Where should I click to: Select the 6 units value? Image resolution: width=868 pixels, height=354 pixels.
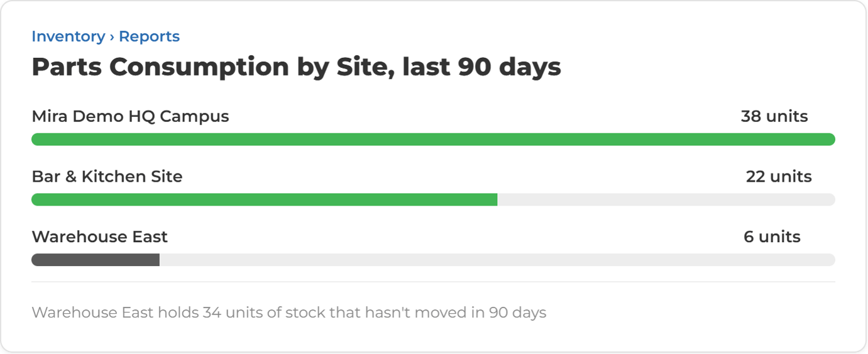[x=772, y=237]
